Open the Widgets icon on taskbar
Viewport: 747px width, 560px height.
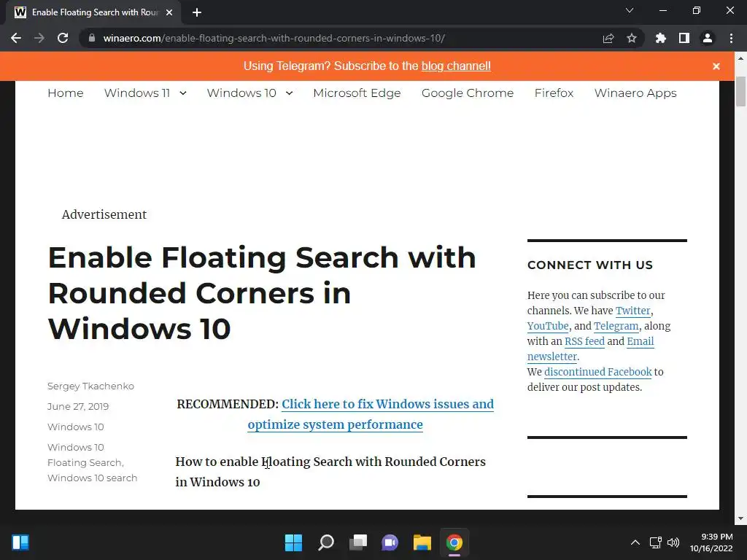point(20,542)
